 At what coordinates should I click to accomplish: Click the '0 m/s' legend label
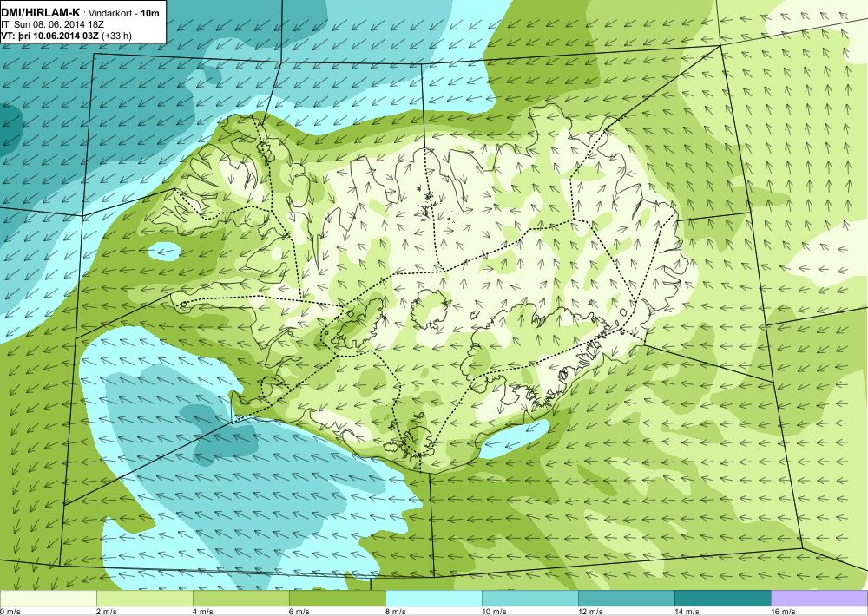pyautogui.click(x=10, y=611)
